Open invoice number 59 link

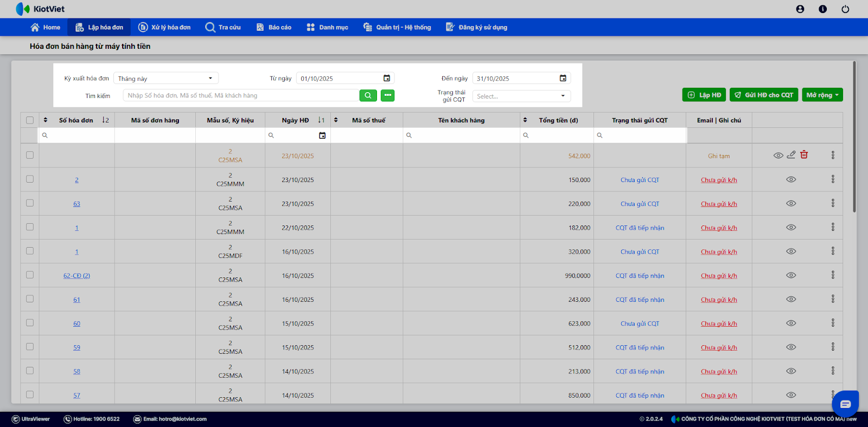[76, 348]
